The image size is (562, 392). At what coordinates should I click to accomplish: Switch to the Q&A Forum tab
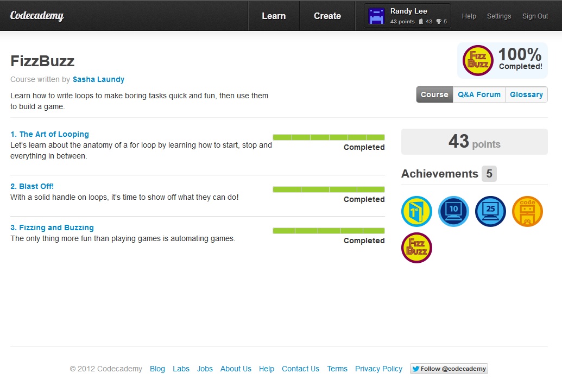click(479, 94)
